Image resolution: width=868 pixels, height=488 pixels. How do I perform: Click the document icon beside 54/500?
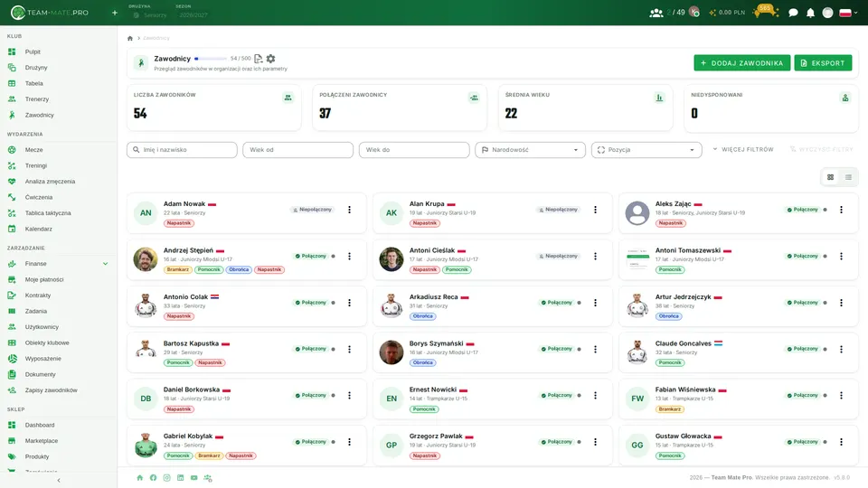[258, 58]
